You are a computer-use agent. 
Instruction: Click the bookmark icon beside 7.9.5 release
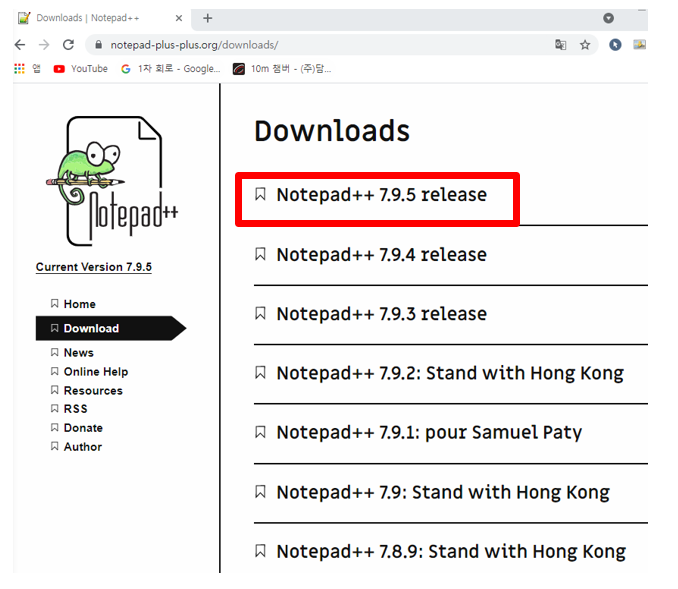(260, 194)
